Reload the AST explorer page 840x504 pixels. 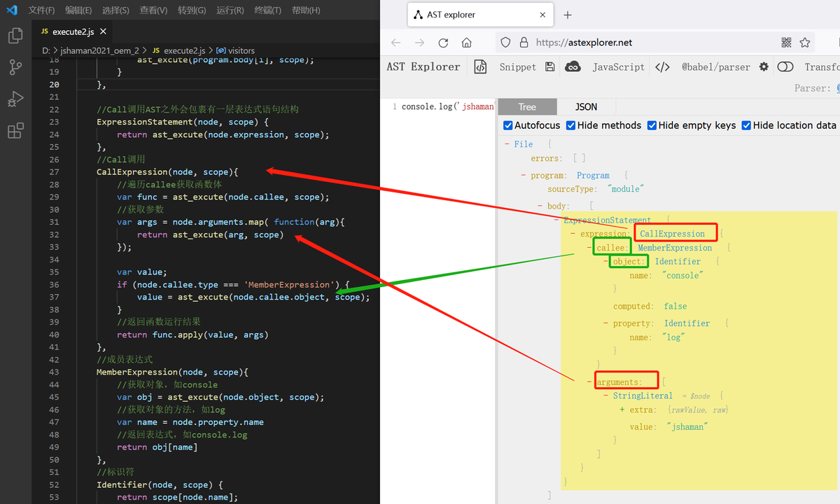click(443, 43)
